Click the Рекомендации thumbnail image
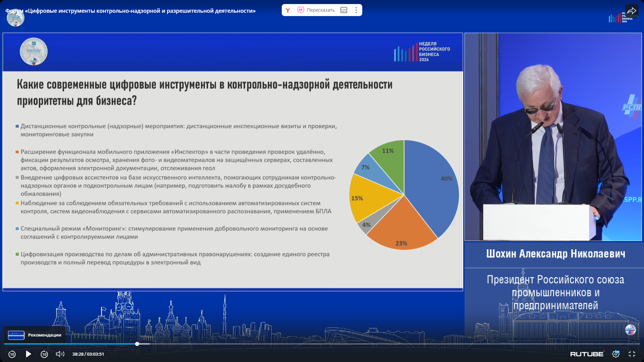The width and height of the screenshot is (644, 362). [16, 335]
